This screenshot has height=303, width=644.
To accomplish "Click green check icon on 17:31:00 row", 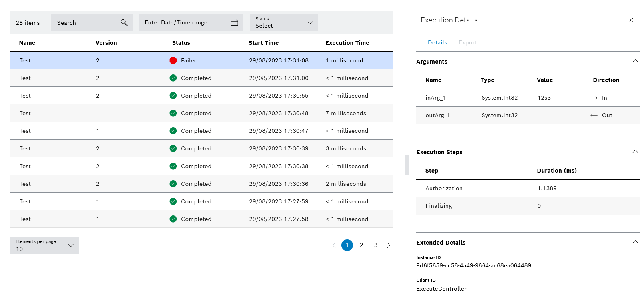I will tap(173, 78).
